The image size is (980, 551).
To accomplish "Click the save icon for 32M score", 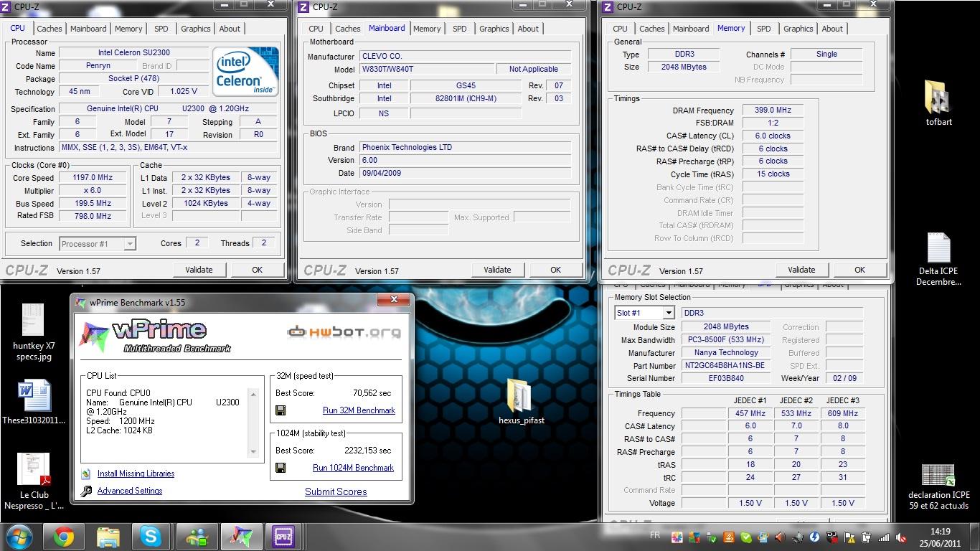I will (x=281, y=410).
